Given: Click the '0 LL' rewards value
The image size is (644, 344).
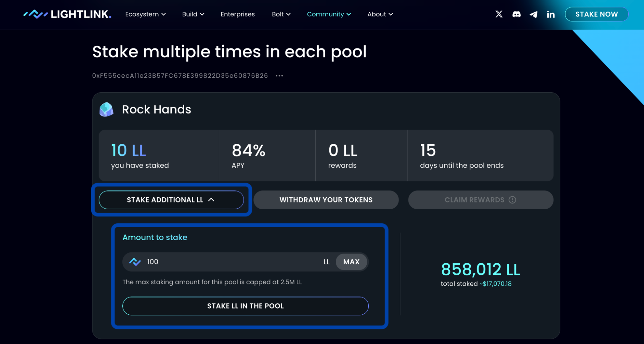Looking at the screenshot, I should [x=343, y=151].
